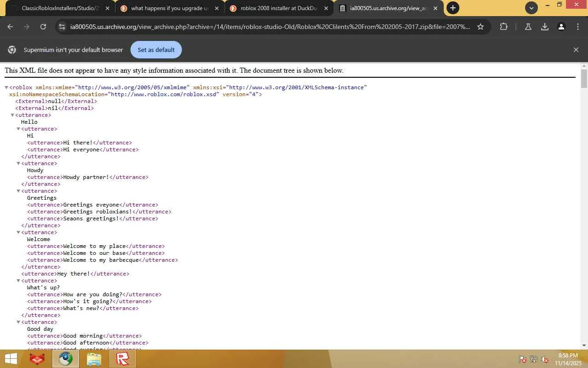The image size is (588, 368).
Task: Switch to 'what happens if you upgrade' tab
Action: [x=169, y=8]
